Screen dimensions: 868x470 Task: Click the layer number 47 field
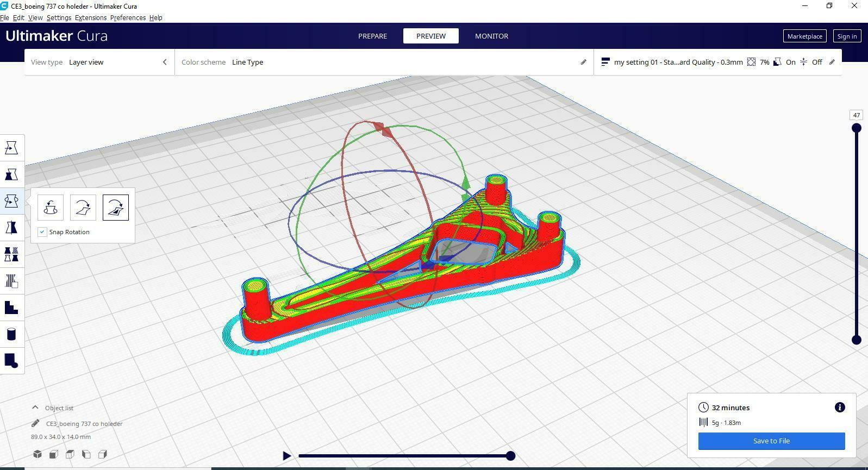click(857, 115)
